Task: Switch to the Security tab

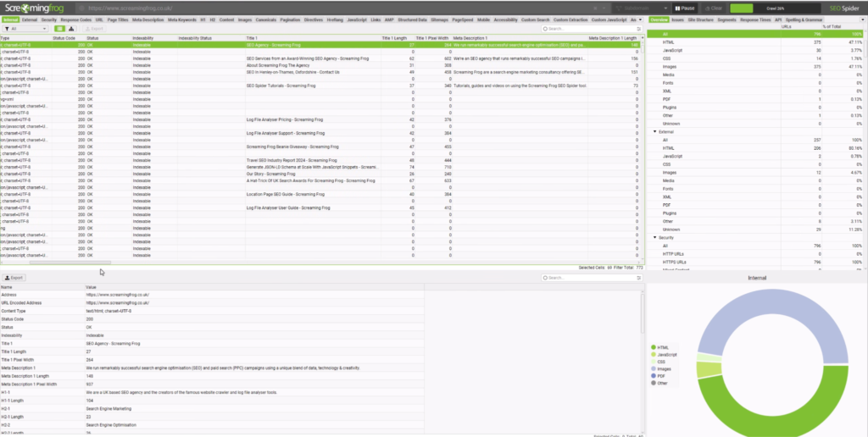Action: (48, 20)
